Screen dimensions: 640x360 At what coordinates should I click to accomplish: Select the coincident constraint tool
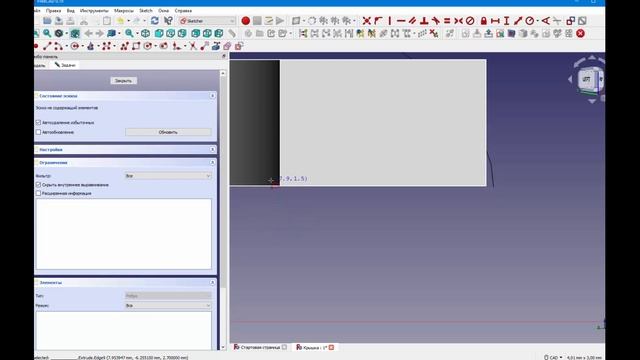click(x=367, y=20)
